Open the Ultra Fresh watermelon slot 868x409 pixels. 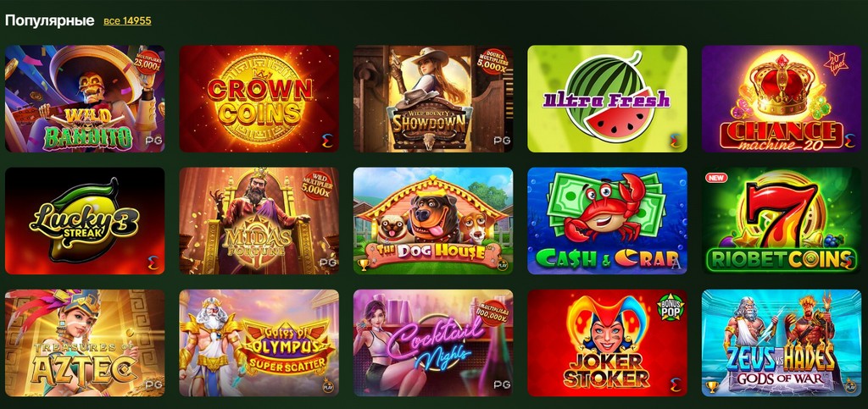coord(607,99)
